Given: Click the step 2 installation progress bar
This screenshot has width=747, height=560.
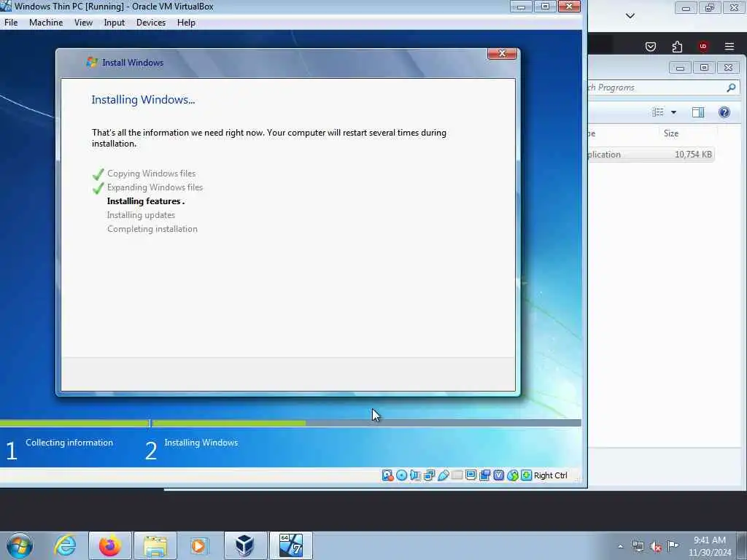Looking at the screenshot, I should click(366, 423).
